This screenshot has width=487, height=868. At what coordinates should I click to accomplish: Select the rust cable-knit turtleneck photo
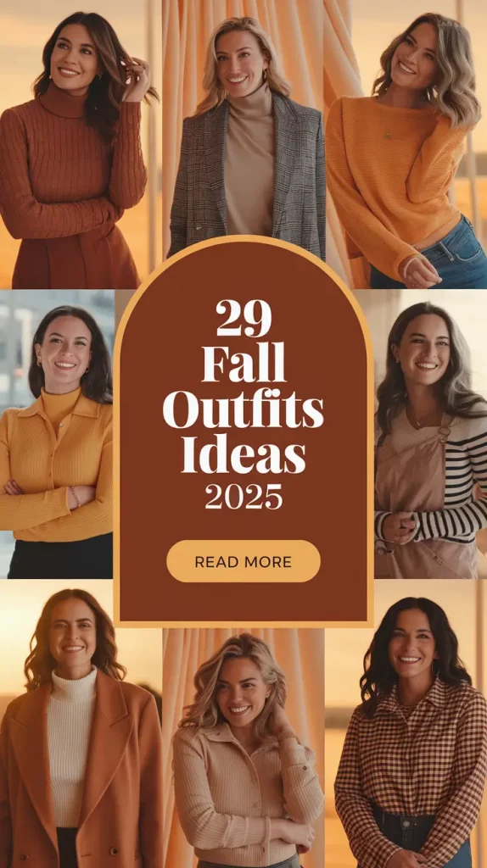click(x=81, y=144)
